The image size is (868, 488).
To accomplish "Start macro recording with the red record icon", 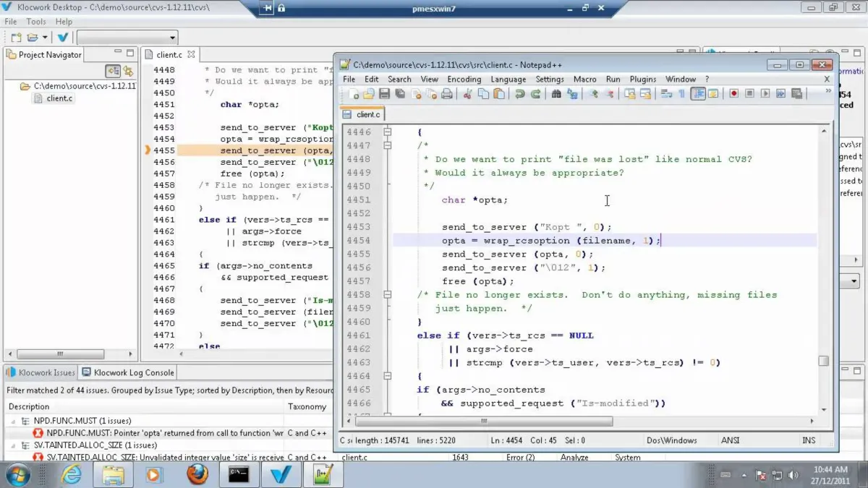I will pos(733,94).
